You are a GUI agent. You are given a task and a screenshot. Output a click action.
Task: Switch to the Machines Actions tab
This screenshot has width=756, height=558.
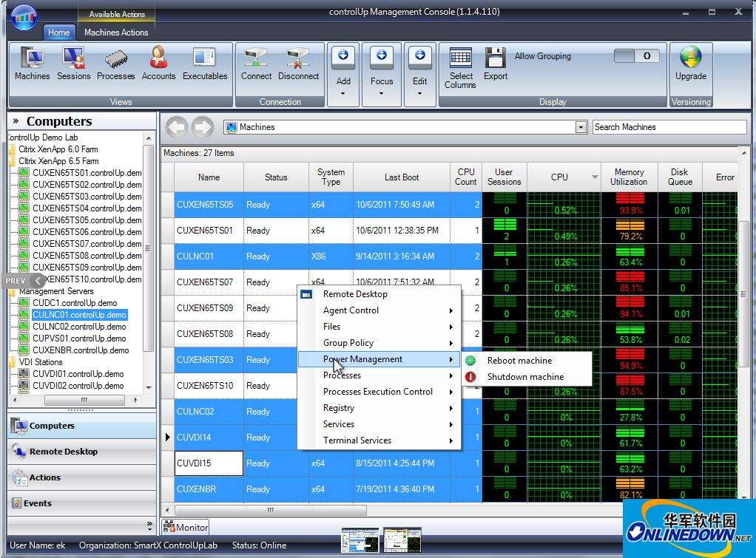(x=115, y=33)
